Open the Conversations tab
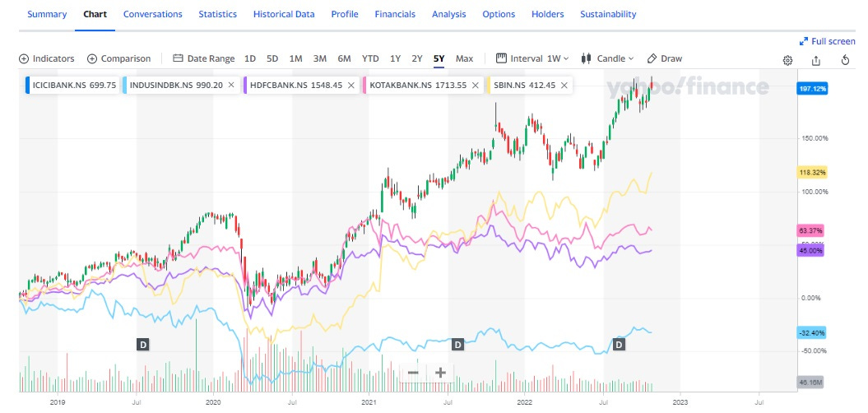The width and height of the screenshot is (868, 413). point(153,14)
